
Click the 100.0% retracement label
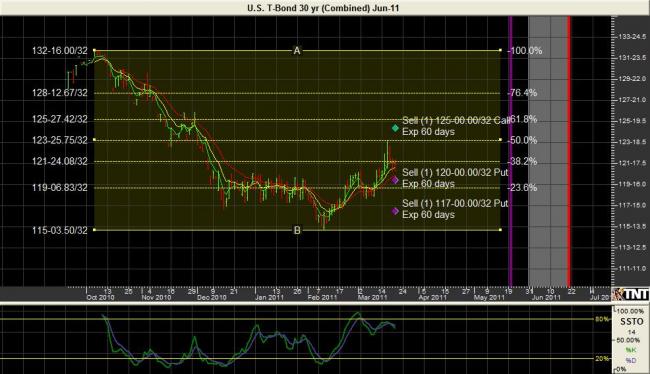[x=525, y=51]
